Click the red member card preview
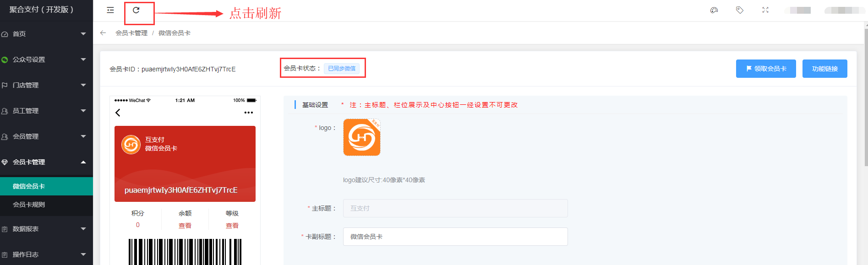Image resolution: width=868 pixels, height=265 pixels. [x=185, y=164]
